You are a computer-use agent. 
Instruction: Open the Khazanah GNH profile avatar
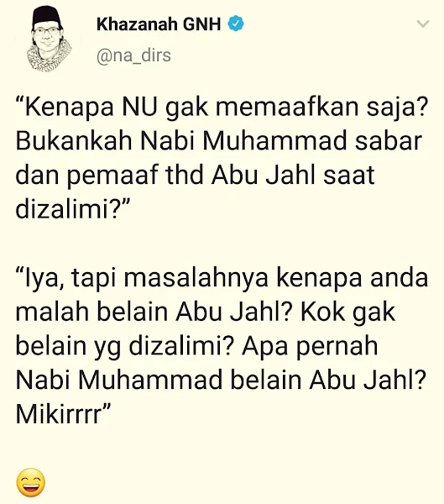click(48, 39)
